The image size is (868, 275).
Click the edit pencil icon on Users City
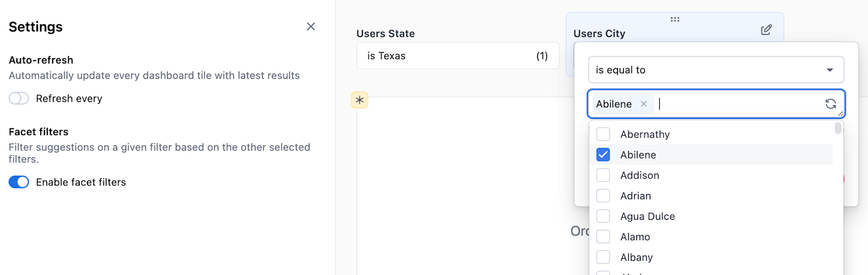point(766,30)
